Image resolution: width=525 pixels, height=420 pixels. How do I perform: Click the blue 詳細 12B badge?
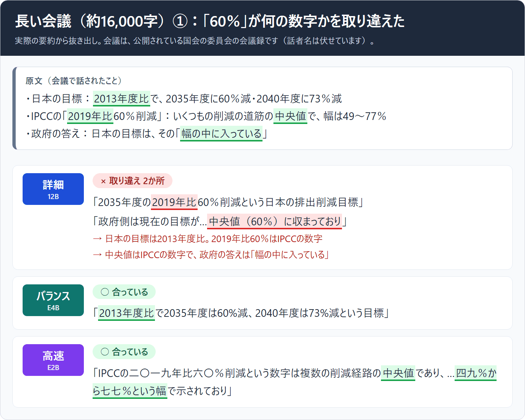53,189
